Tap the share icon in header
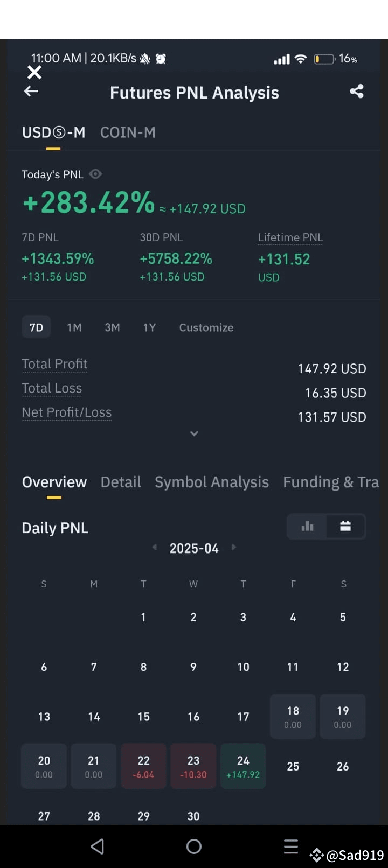Image resolution: width=388 pixels, height=868 pixels. point(357,91)
